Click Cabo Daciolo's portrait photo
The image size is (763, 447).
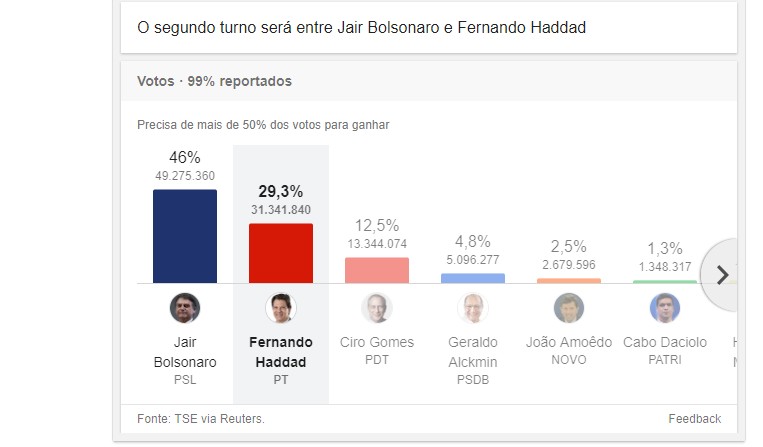point(665,308)
